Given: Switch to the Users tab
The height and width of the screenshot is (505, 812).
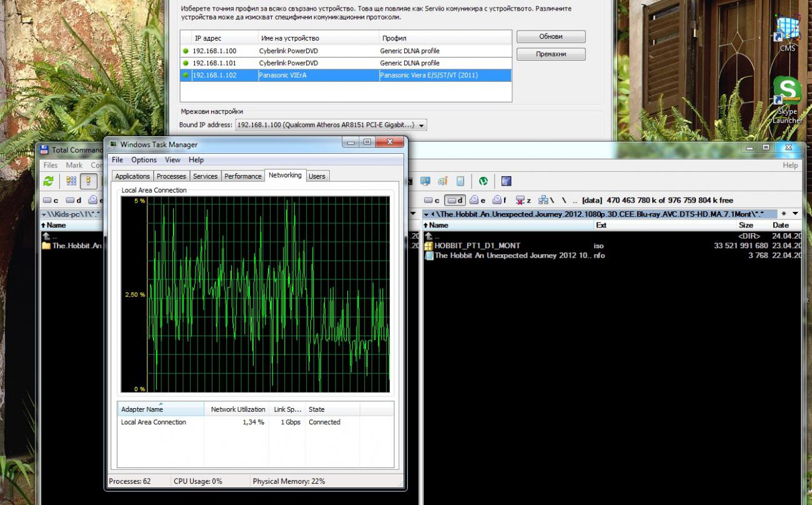Looking at the screenshot, I should (317, 176).
